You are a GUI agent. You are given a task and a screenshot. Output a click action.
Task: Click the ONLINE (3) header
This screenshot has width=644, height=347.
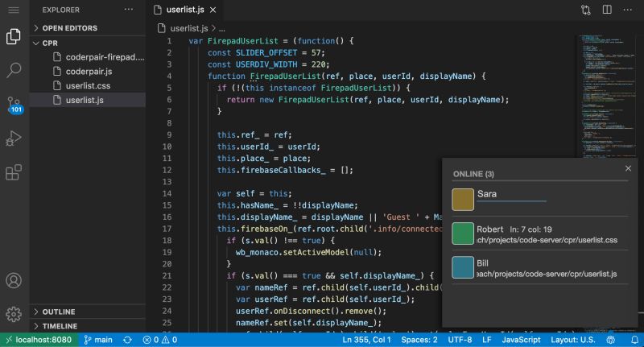tap(473, 174)
